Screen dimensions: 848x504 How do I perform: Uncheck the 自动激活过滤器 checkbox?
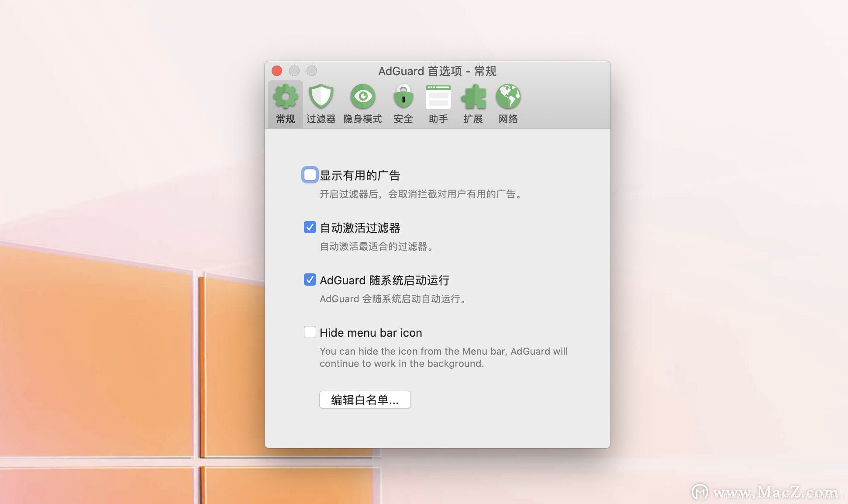pos(310,227)
